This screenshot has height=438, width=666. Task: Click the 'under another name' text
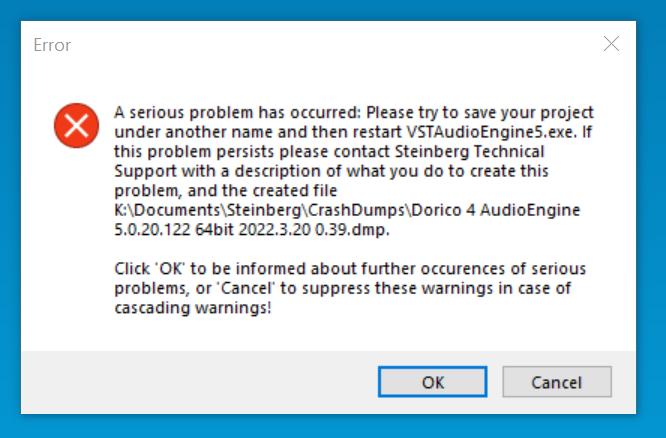194,132
